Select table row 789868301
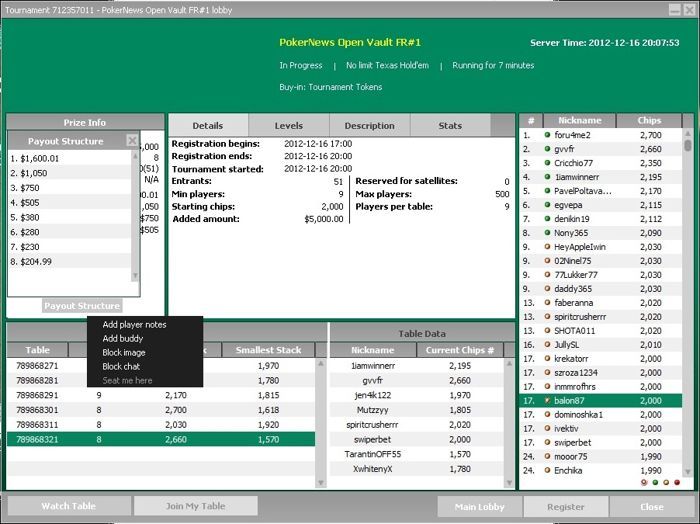The image size is (700, 524). (161, 410)
